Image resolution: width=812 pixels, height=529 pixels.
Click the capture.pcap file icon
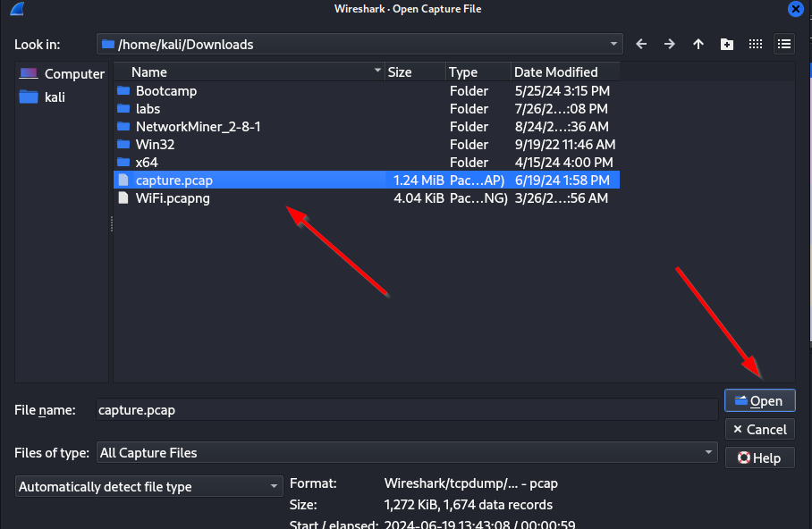click(123, 181)
